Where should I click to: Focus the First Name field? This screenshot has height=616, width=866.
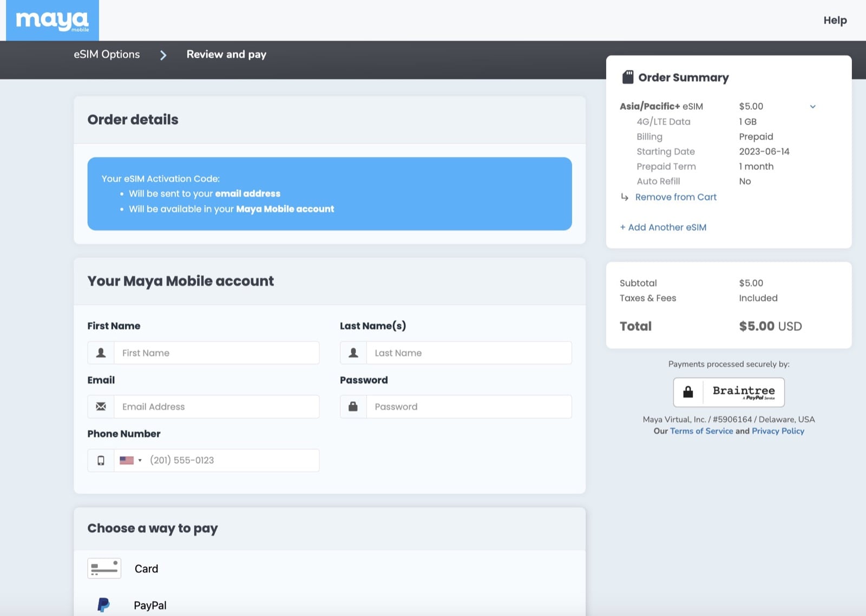click(216, 353)
